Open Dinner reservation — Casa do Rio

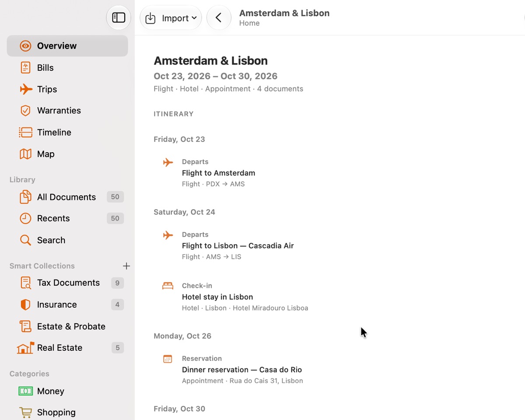(242, 370)
